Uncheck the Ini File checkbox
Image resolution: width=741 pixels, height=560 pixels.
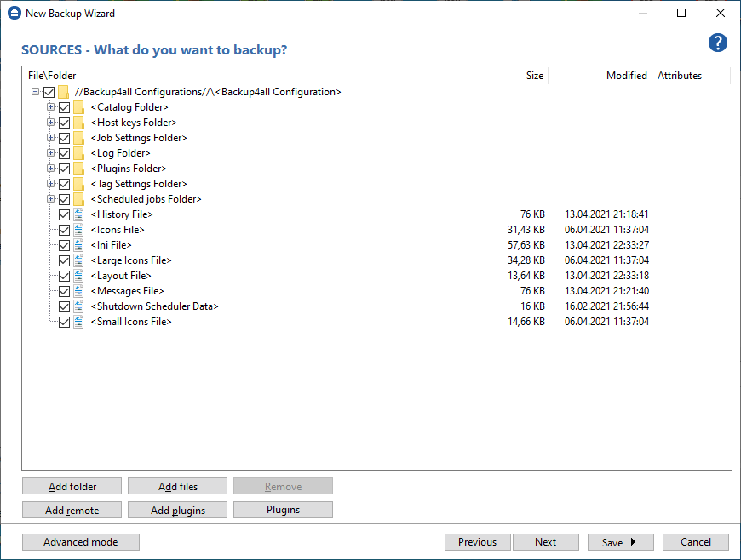[64, 245]
